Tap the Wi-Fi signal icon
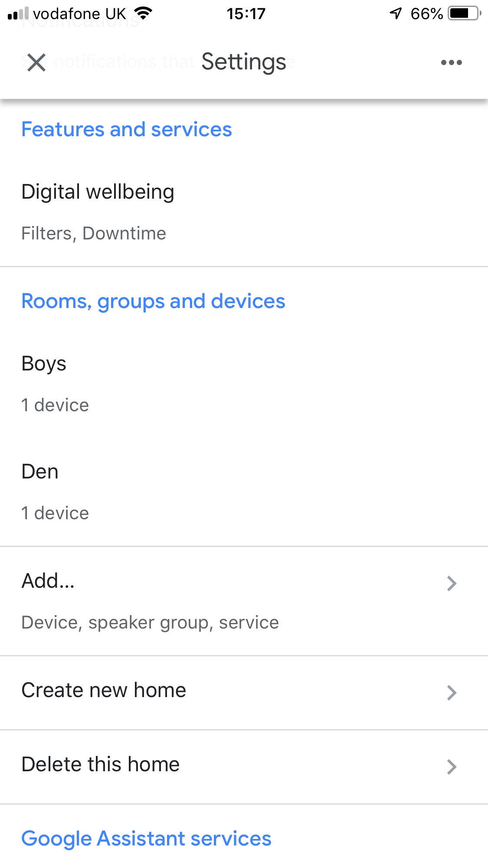 click(143, 13)
